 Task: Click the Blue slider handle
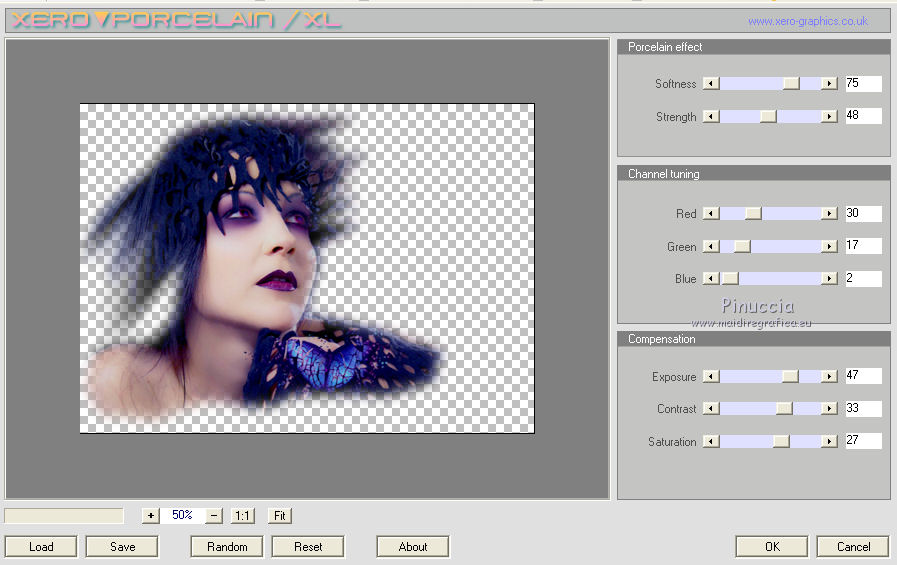pyautogui.click(x=730, y=278)
